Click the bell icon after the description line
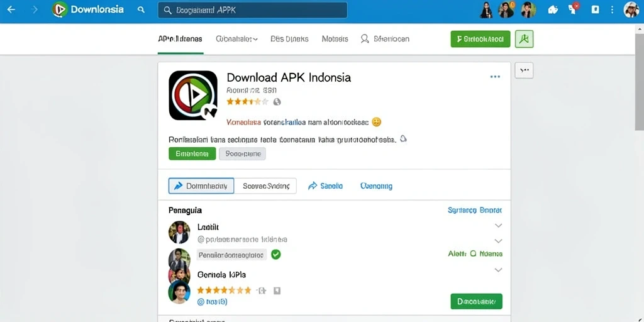Screen dimensions: 644x322 (x=403, y=139)
